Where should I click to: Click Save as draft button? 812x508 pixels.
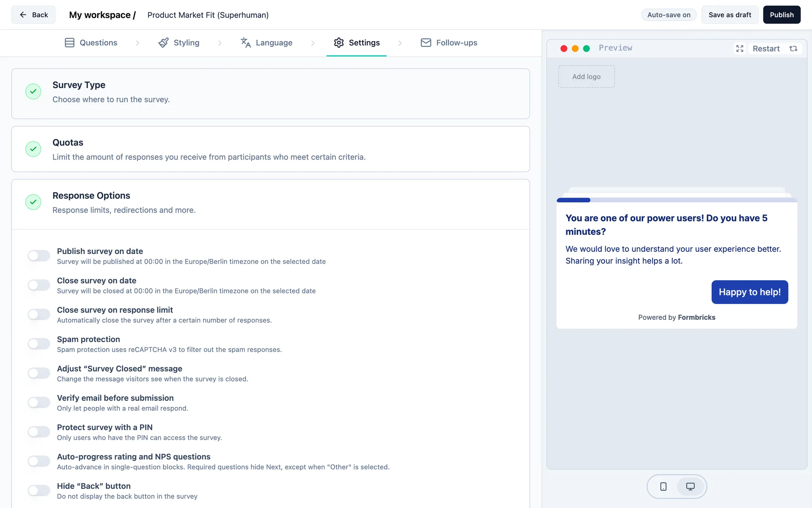(x=730, y=15)
